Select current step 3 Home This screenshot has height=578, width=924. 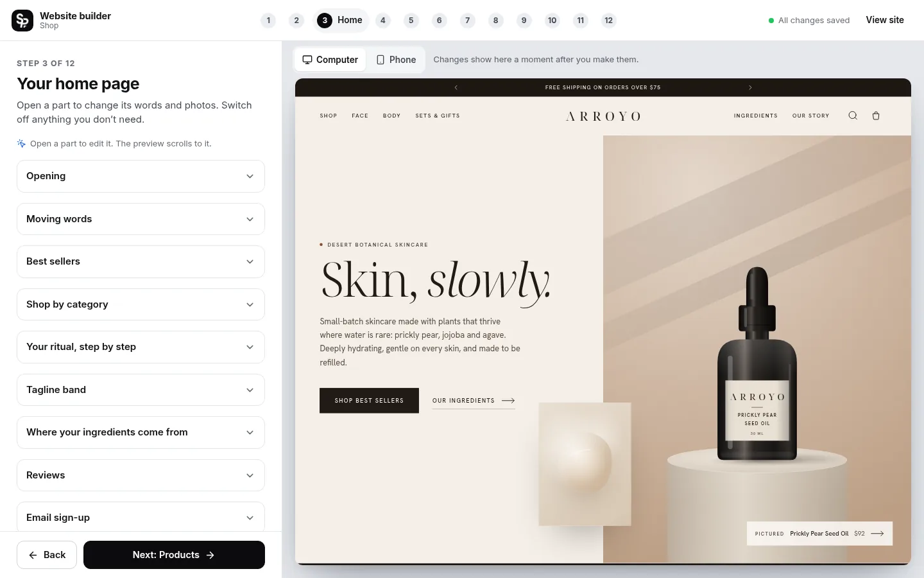(x=341, y=21)
